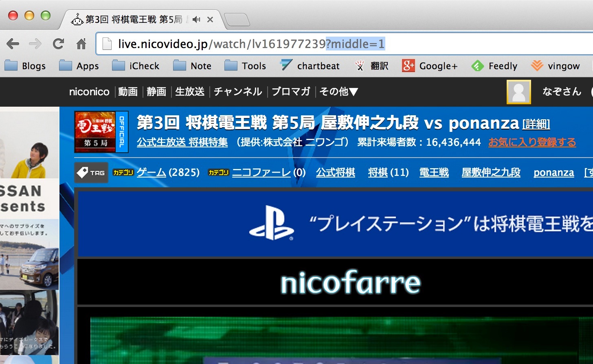Screen dimensions: 593x364
Task: Click the page icon in the address bar
Action: (x=107, y=44)
